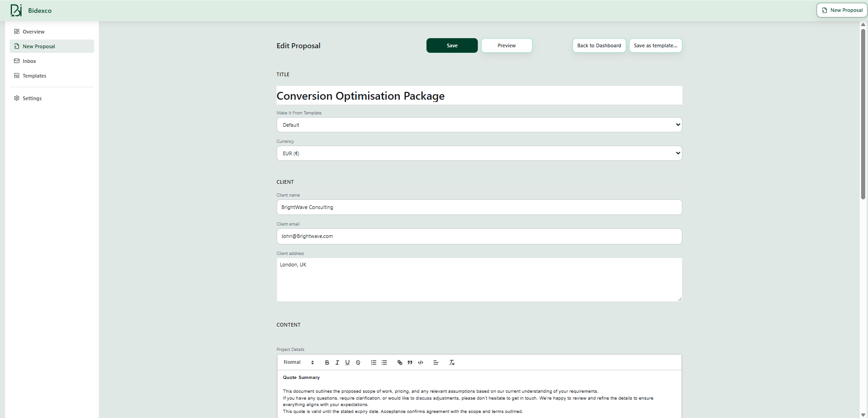868x418 pixels.
Task: Click the scrollbar down arrow
Action: tap(863, 415)
